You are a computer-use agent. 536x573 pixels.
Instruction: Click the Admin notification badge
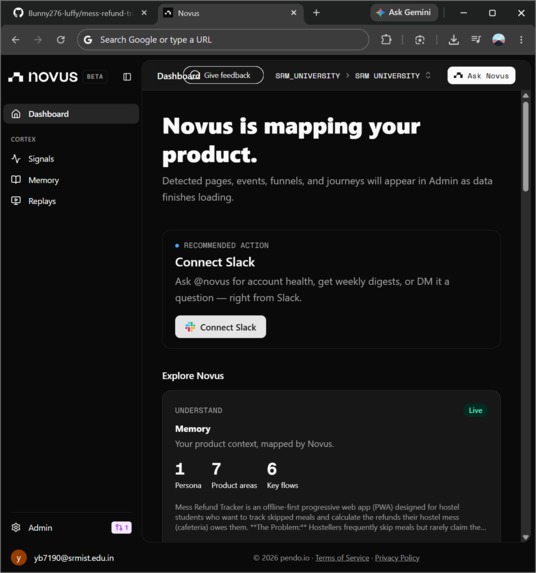pyautogui.click(x=121, y=528)
